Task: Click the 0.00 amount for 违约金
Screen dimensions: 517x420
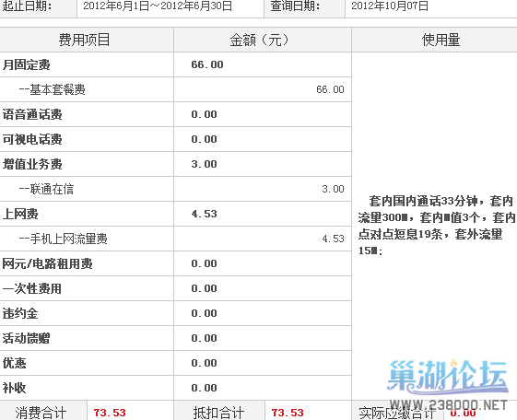Action: tap(204, 313)
